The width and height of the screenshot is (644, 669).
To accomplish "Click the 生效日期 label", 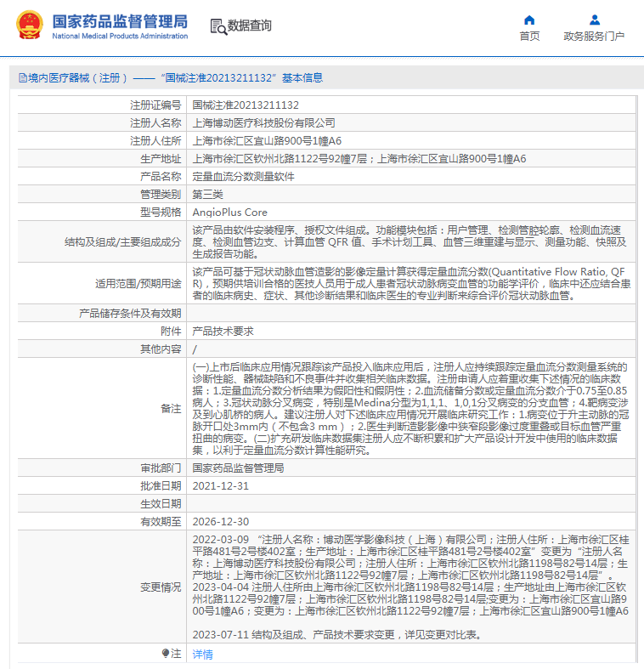I will pos(161,504).
